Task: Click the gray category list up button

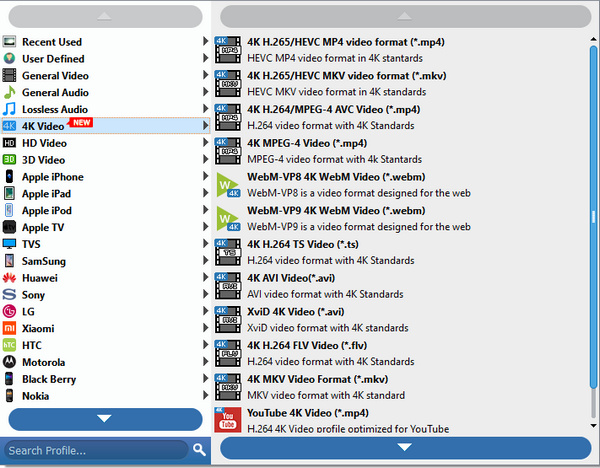Action: point(105,16)
